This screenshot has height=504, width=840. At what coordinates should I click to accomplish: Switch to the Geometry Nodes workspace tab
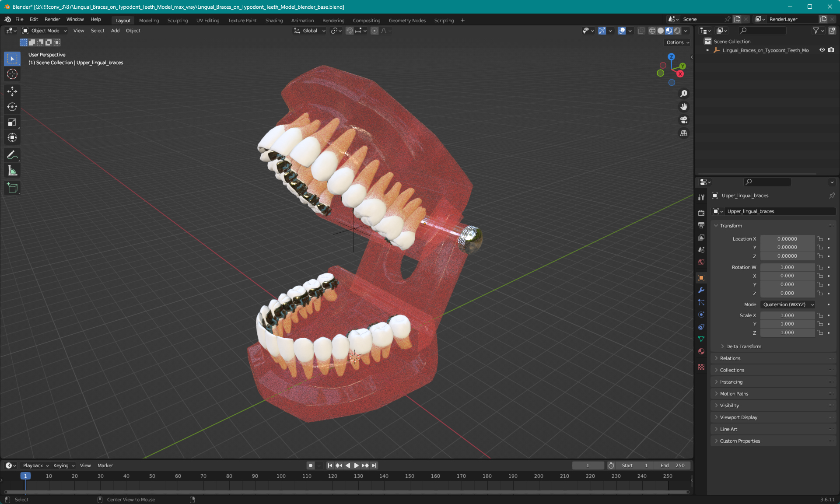pos(407,21)
